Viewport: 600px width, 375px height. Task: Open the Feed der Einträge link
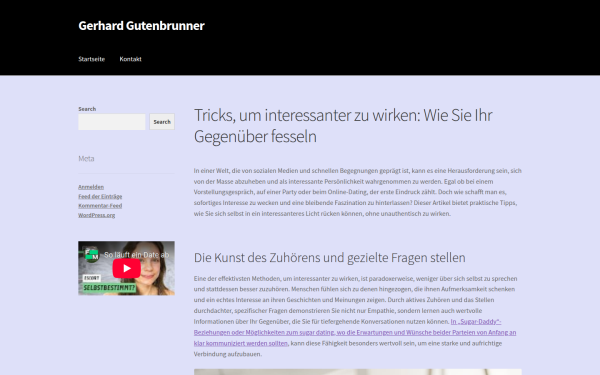pos(100,196)
